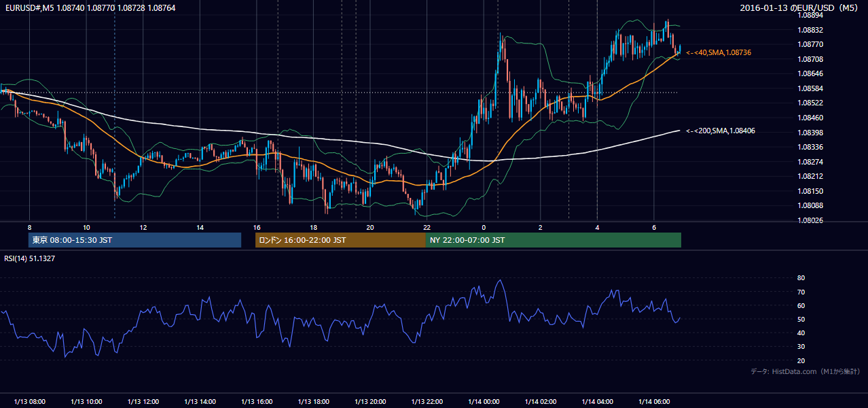
Task: Click price axis label 1.08336
Action: click(x=810, y=147)
